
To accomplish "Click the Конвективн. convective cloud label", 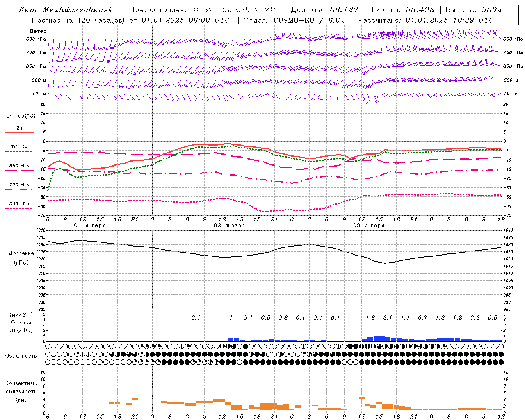I will (x=21, y=383).
